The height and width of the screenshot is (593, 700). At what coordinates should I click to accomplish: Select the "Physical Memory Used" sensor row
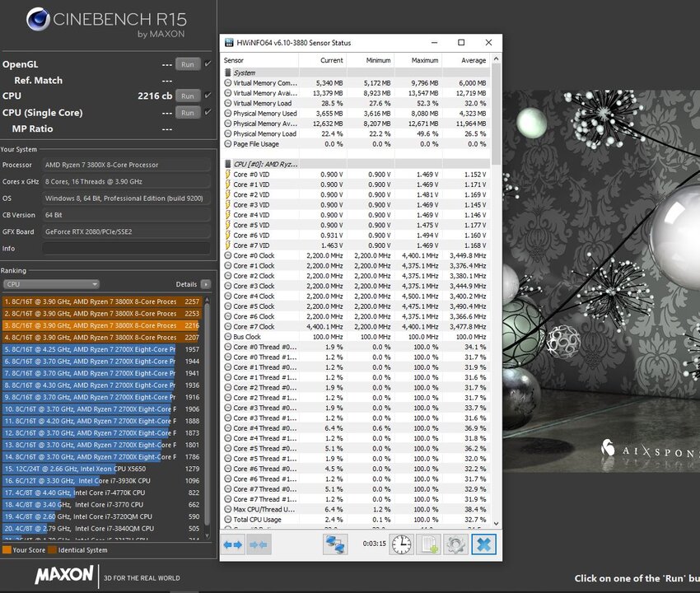point(356,114)
